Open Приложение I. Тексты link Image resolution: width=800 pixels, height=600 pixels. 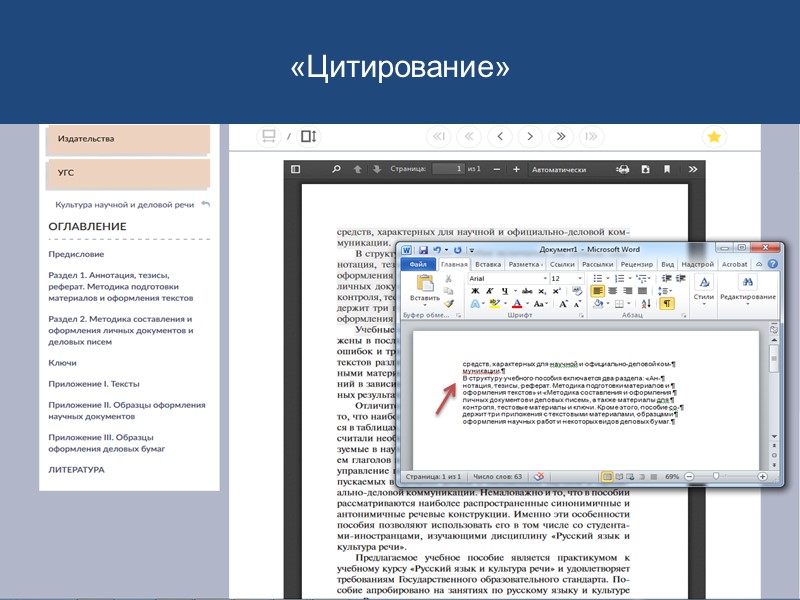click(94, 384)
